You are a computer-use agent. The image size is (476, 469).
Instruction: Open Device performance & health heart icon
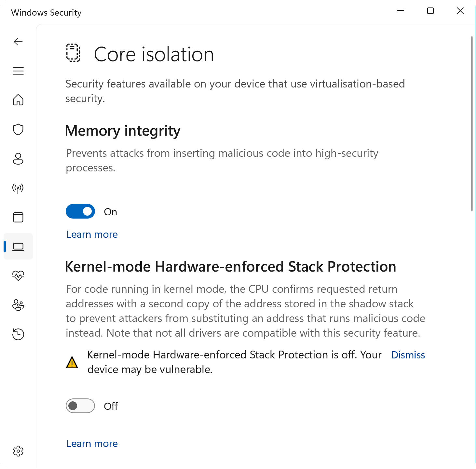(x=18, y=276)
